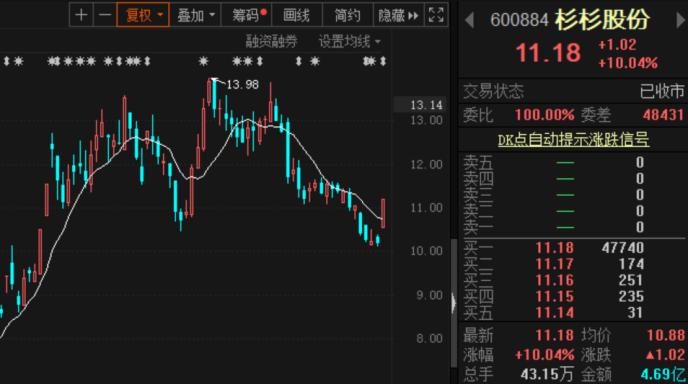
Task: Go to next stock with right arrow
Action: 681,21
